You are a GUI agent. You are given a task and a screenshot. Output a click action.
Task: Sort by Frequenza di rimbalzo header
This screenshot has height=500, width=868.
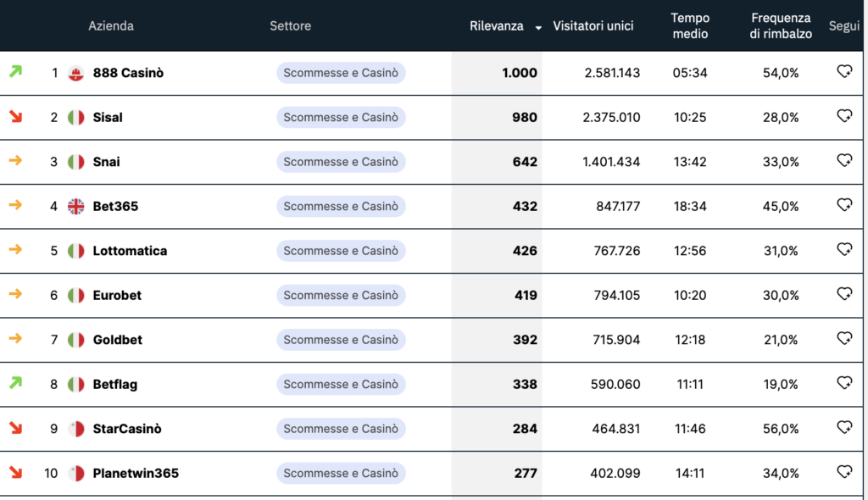(781, 26)
